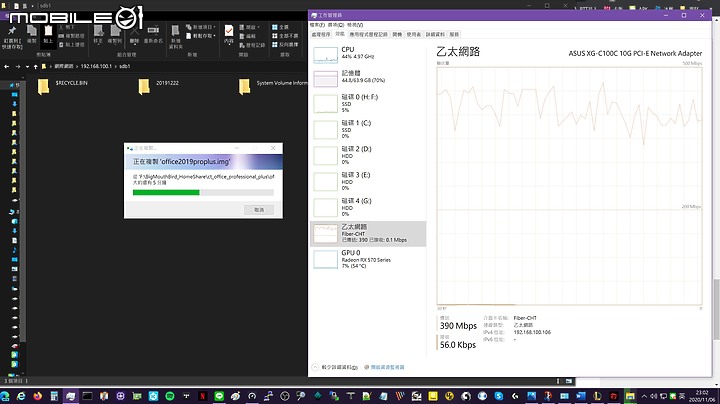Click the 192.168.100.106 IPv4 address text
The height and width of the screenshot is (404, 720).
coord(532,332)
